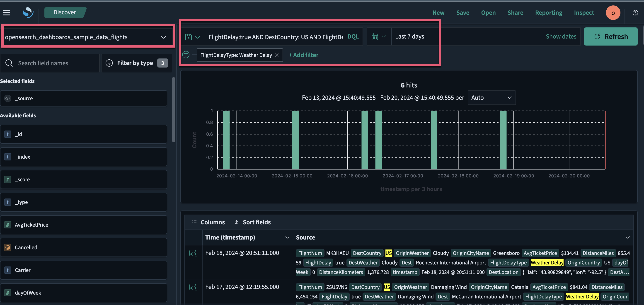Click the filter settings icon beside the filter pill
This screenshot has width=644, height=305.
click(x=186, y=55)
